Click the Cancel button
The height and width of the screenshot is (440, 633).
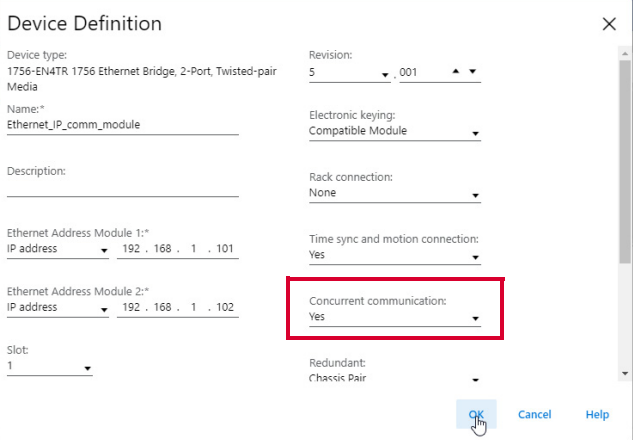tap(534, 414)
